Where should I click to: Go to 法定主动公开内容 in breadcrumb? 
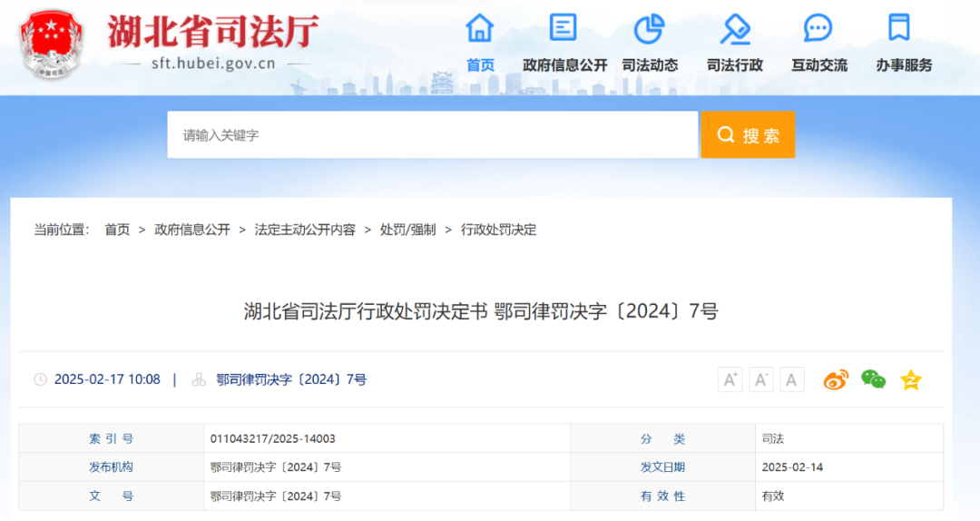pyautogui.click(x=305, y=230)
